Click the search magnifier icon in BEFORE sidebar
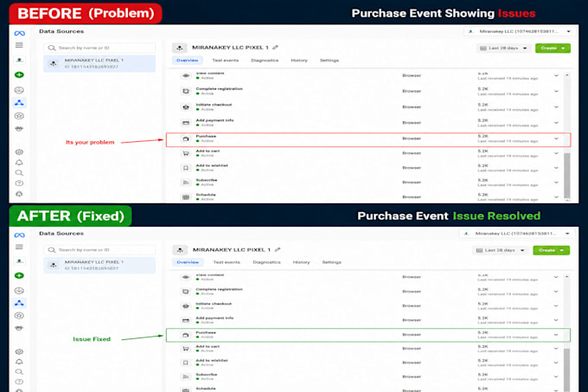 click(19, 173)
